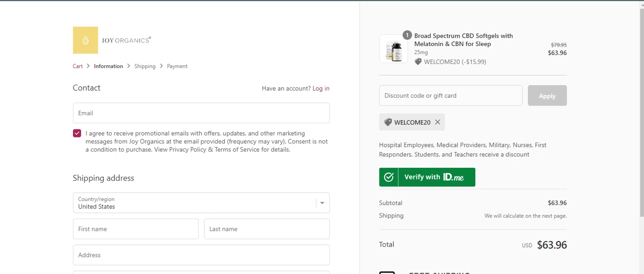
Task: Focus the Address input field
Action: (x=201, y=255)
